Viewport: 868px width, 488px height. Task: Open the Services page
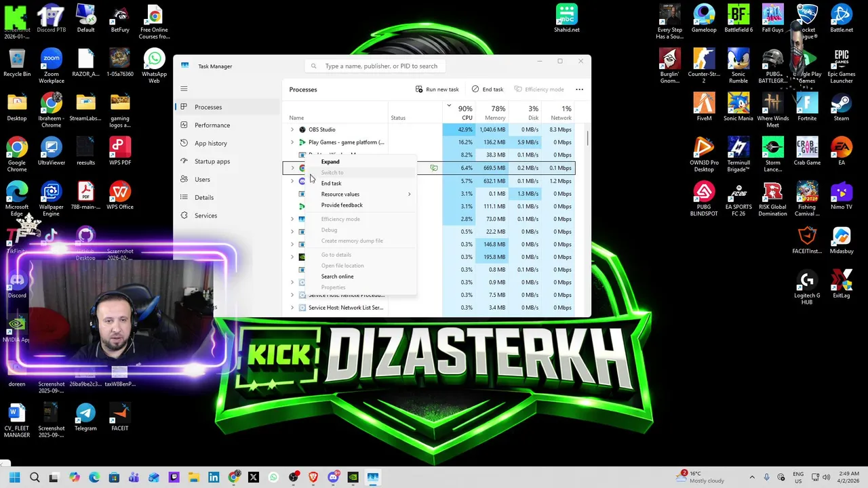[227, 216]
